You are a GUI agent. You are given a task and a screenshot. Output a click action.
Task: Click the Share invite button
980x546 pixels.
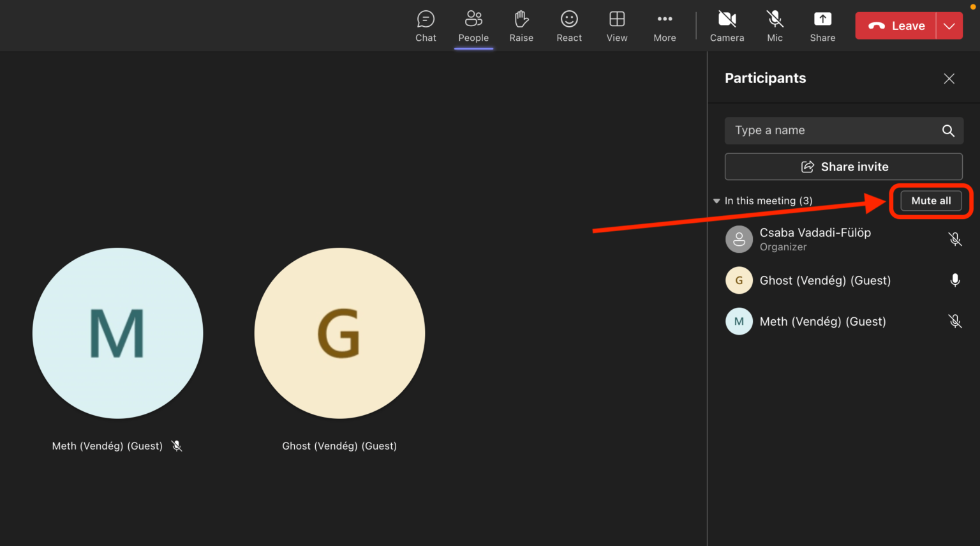(x=843, y=167)
